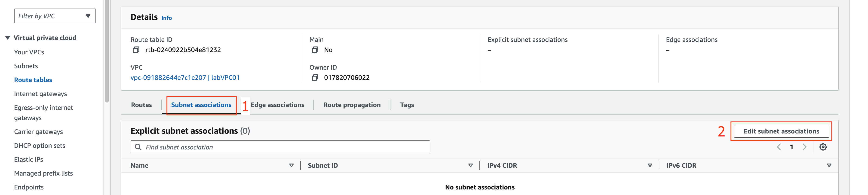Copy the Route table ID value
Screen dimensions: 868x195
[x=136, y=50]
